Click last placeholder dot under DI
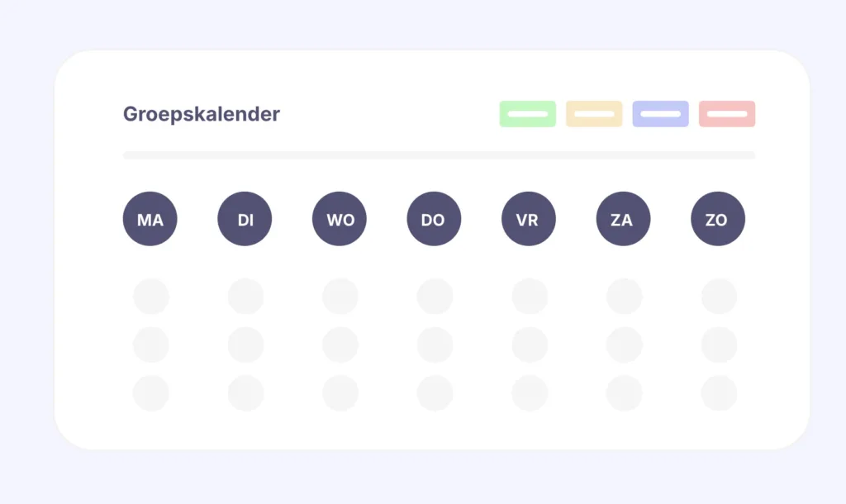Viewport: 846px width, 504px height. pos(245,393)
